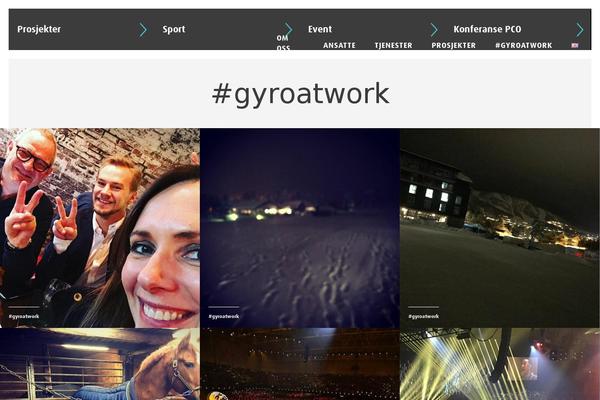This screenshot has height=400, width=600.
Task: Open the Event section link
Action: click(320, 29)
